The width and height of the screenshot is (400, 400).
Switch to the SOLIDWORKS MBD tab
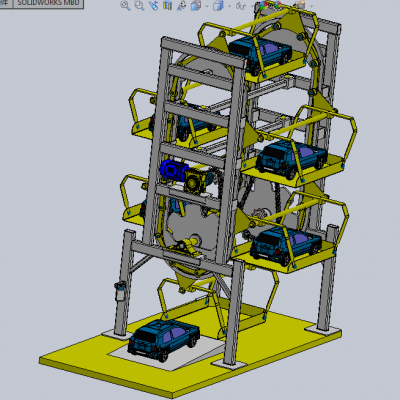pyautogui.click(x=48, y=4)
